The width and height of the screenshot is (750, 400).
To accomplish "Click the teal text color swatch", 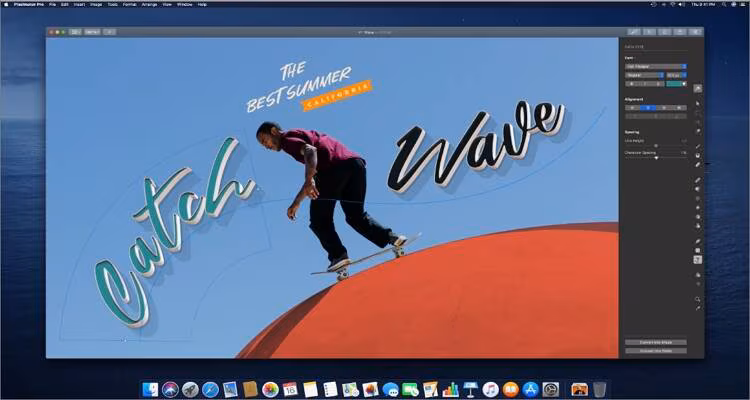I will 677,84.
